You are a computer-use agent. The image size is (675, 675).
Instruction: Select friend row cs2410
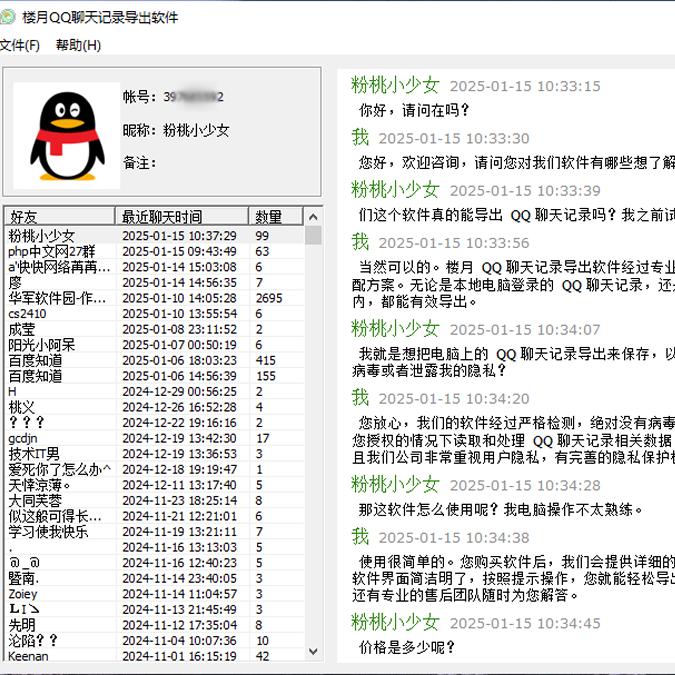154,313
